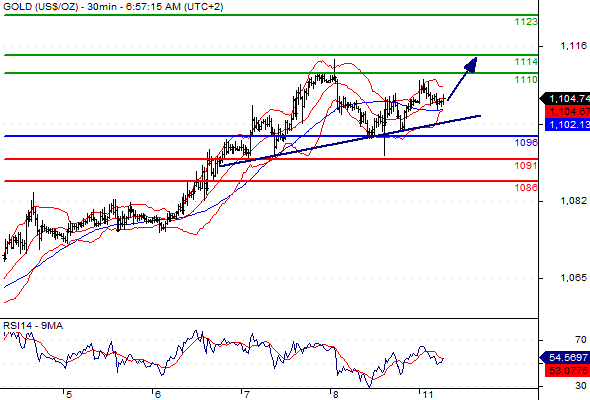Select the red 1091 support label
This screenshot has height=400, width=590.
[x=526, y=165]
